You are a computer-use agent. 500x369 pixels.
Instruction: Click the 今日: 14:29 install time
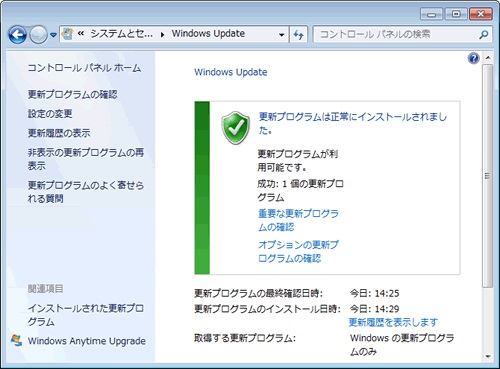coord(374,309)
